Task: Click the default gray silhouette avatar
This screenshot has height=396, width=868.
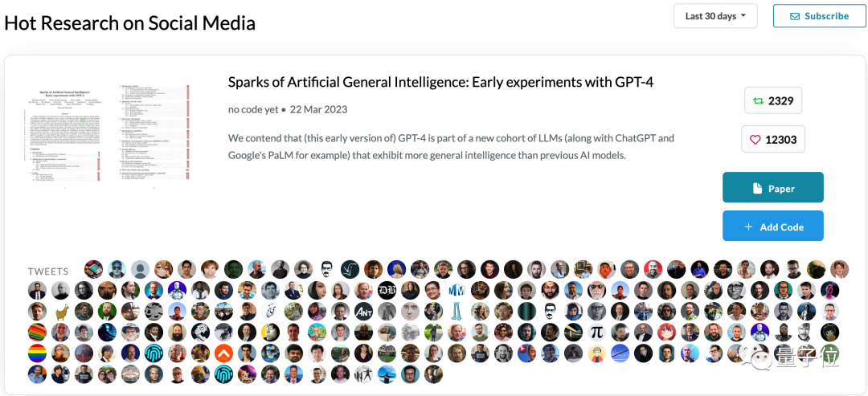Action: point(140,269)
